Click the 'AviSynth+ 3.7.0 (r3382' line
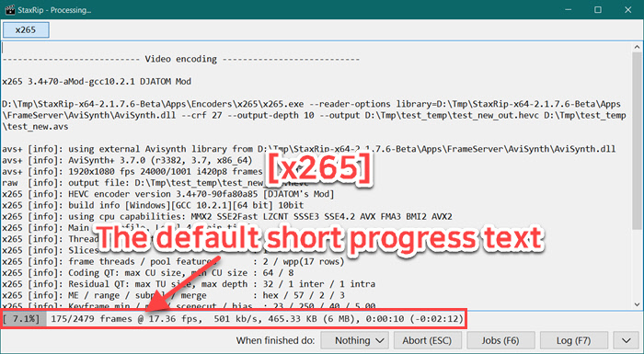 pyautogui.click(x=127, y=160)
